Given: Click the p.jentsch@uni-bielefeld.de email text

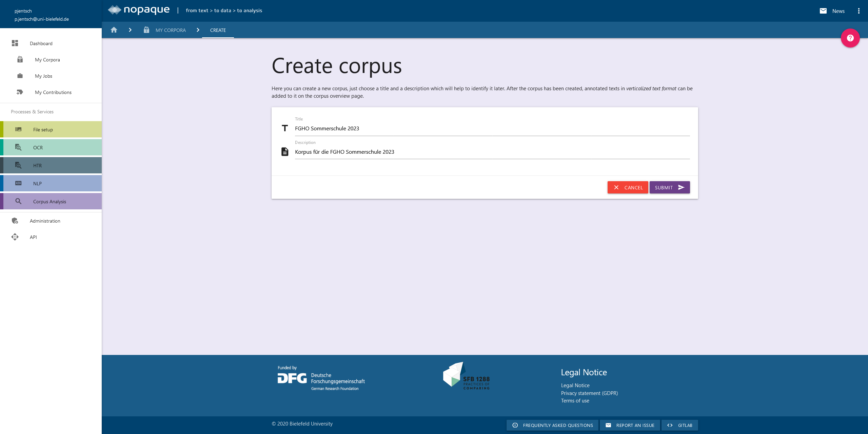Looking at the screenshot, I should 42,19.
